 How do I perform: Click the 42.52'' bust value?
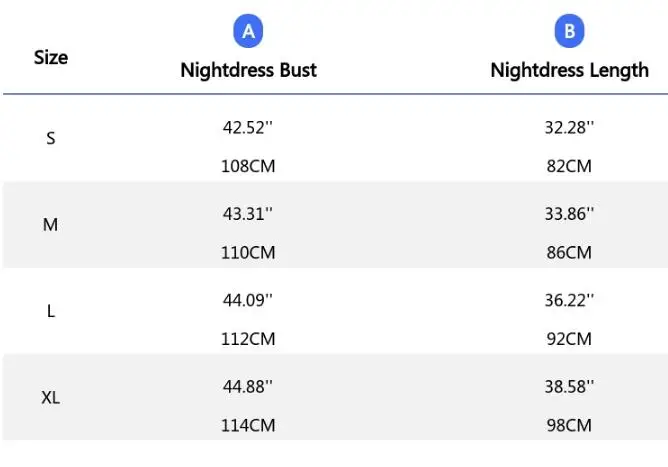[x=248, y=127]
